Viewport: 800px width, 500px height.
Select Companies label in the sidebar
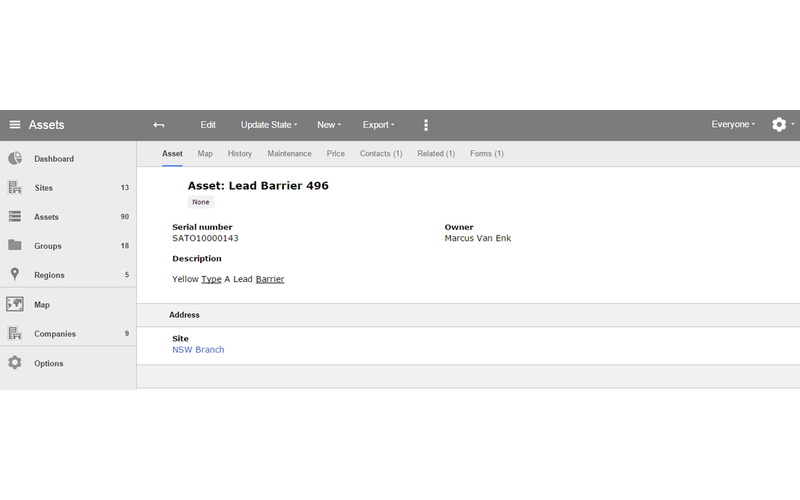click(55, 334)
